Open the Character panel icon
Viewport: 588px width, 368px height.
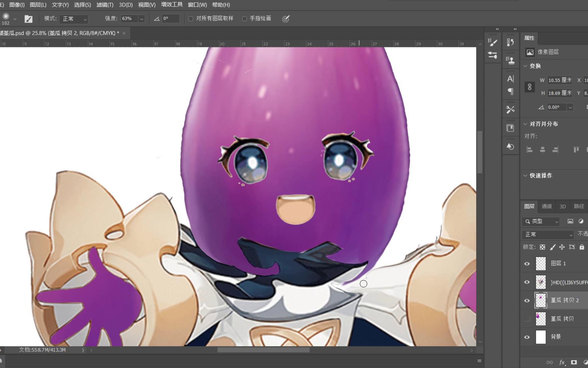pos(510,79)
